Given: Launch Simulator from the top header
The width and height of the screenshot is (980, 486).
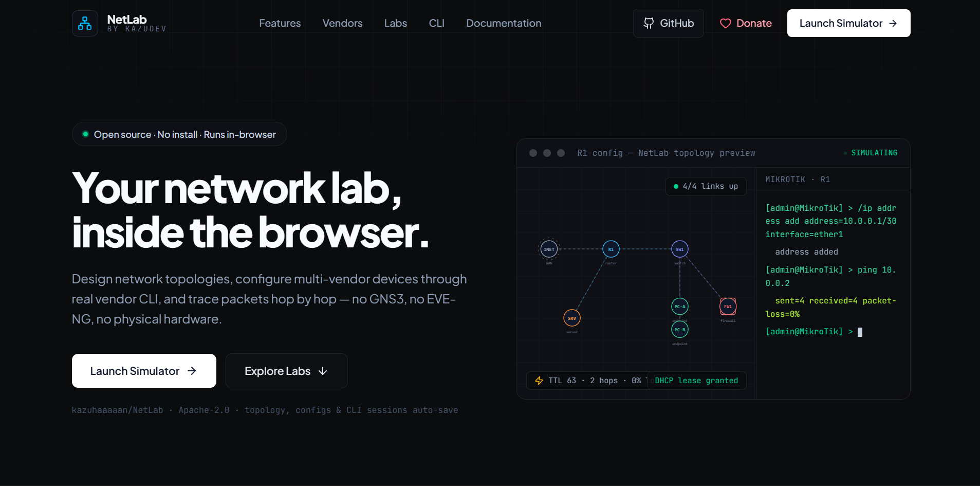Looking at the screenshot, I should coord(848,23).
